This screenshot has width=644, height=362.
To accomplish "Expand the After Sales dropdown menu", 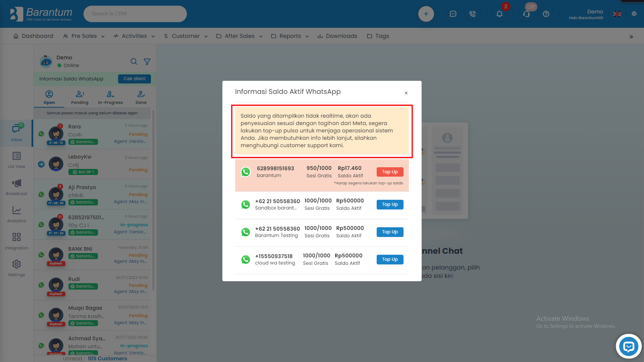I will [239, 36].
